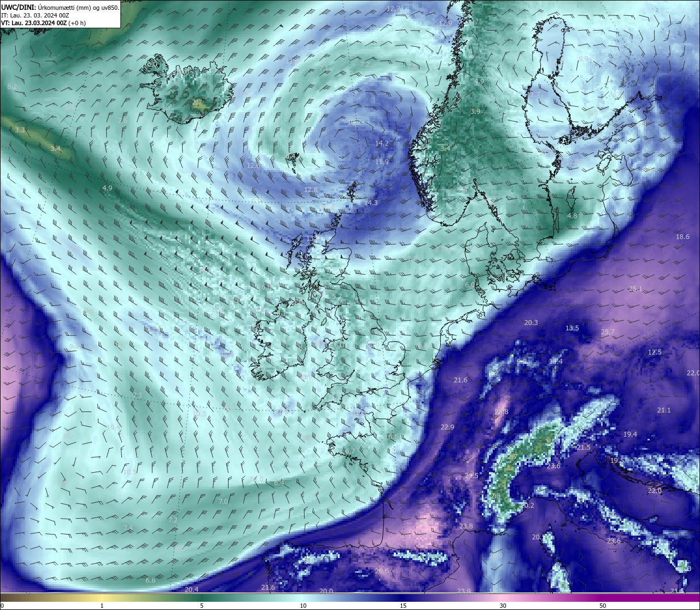Click the 0 tick on color scale
The image size is (700, 610).
pyautogui.click(x=2, y=606)
